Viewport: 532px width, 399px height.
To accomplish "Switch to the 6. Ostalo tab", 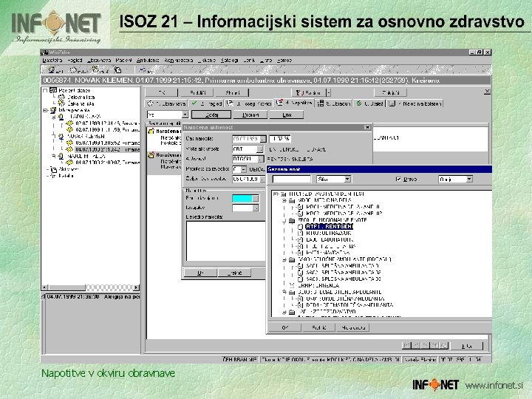I will [x=369, y=103].
